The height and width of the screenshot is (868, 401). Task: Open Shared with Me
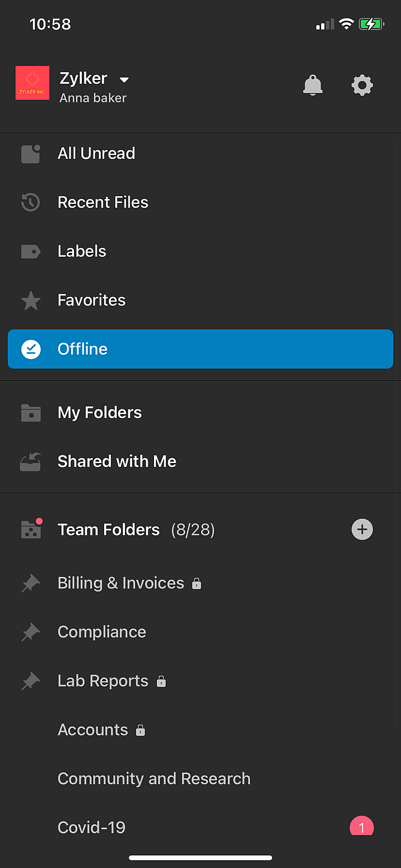200,462
